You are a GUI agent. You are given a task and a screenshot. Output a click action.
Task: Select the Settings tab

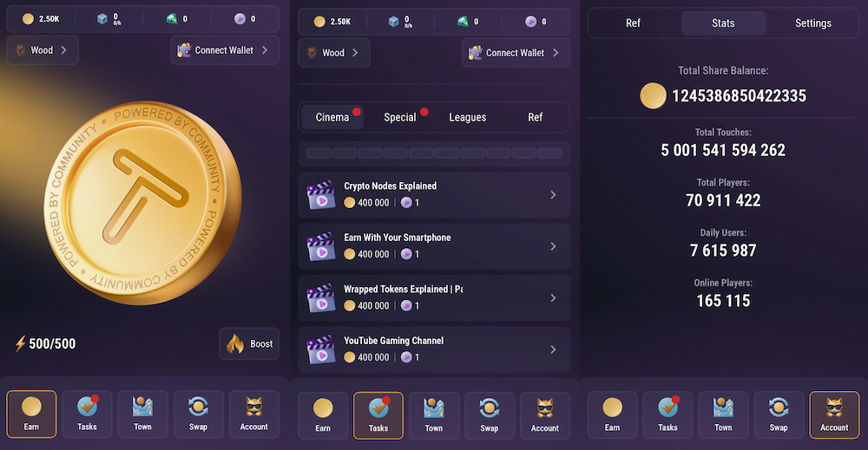point(813,23)
